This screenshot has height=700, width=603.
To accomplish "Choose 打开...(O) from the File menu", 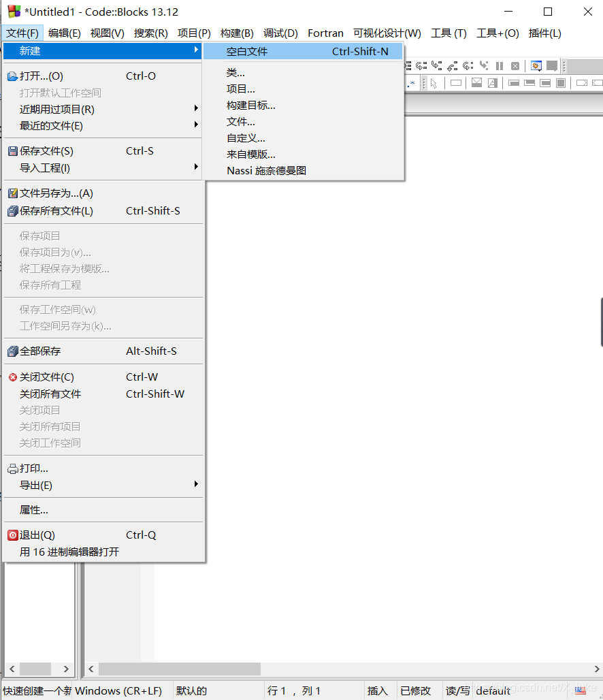I will [103, 76].
